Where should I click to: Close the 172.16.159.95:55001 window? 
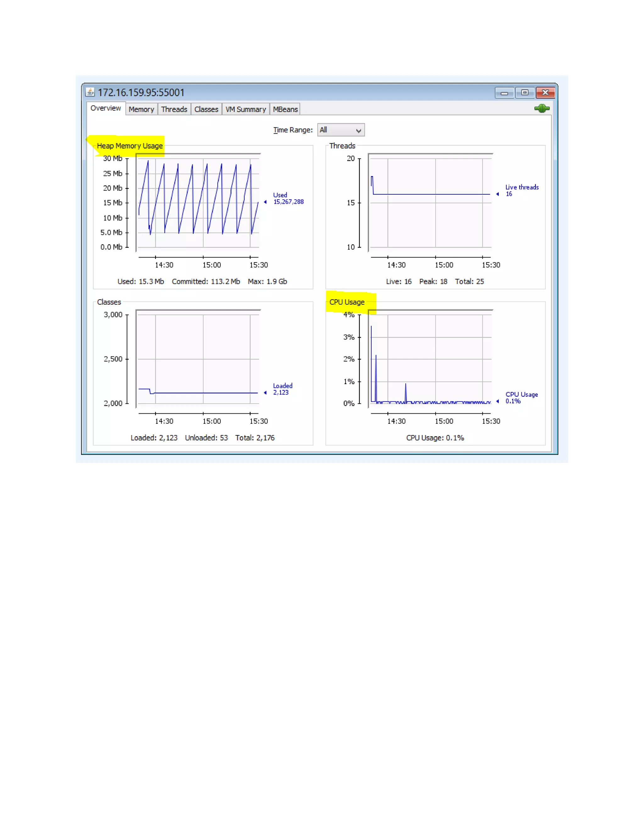point(545,93)
